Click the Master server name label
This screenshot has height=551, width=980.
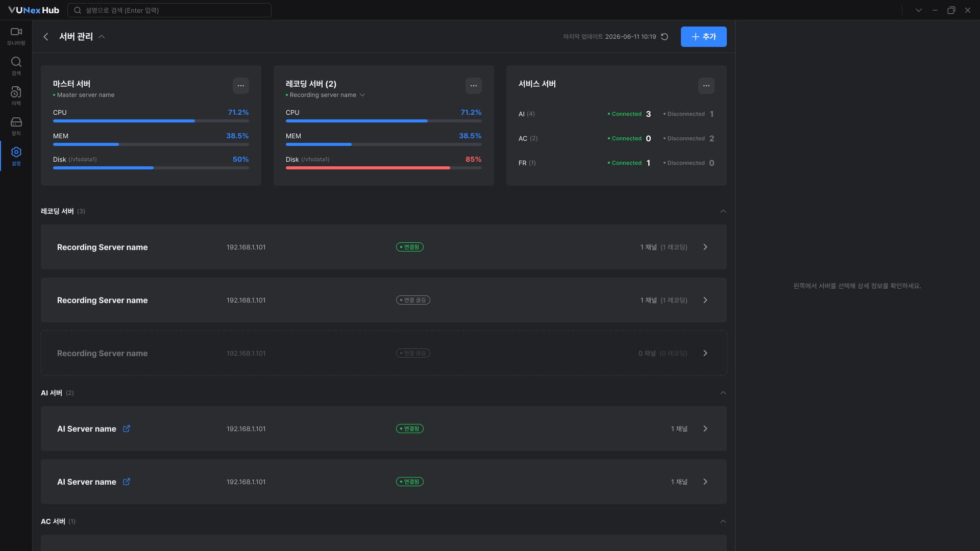pyautogui.click(x=86, y=95)
